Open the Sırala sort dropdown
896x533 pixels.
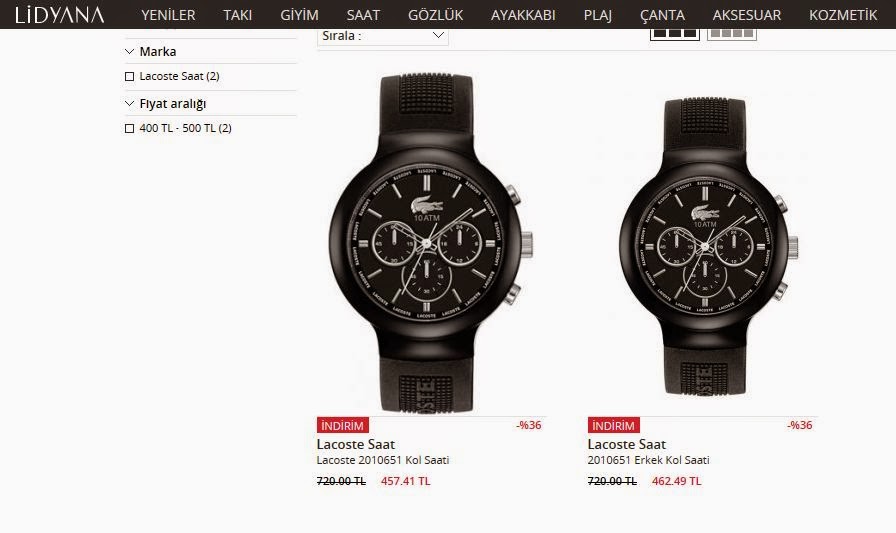point(383,36)
